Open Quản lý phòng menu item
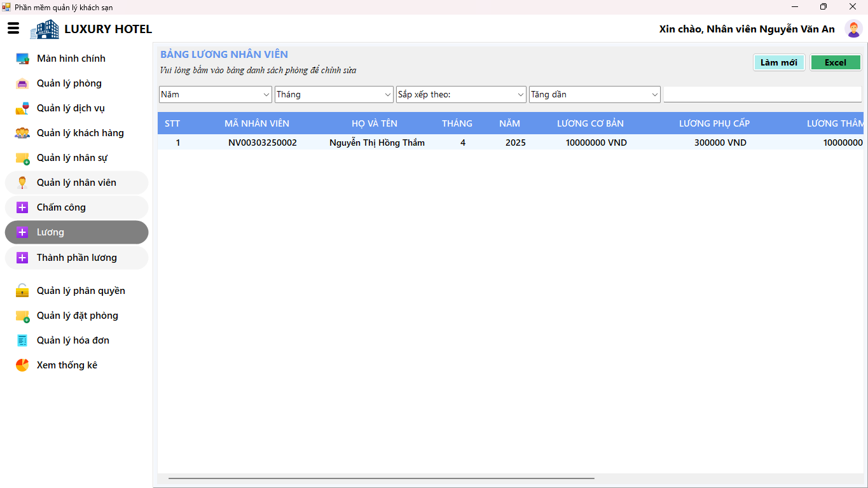 point(76,83)
